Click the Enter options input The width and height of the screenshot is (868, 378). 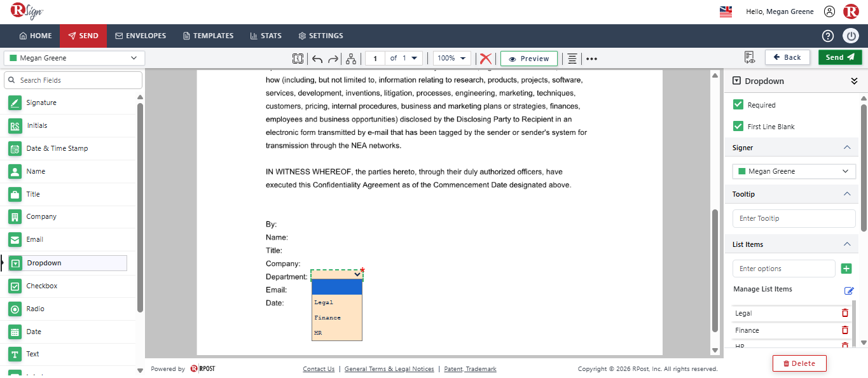tap(784, 269)
